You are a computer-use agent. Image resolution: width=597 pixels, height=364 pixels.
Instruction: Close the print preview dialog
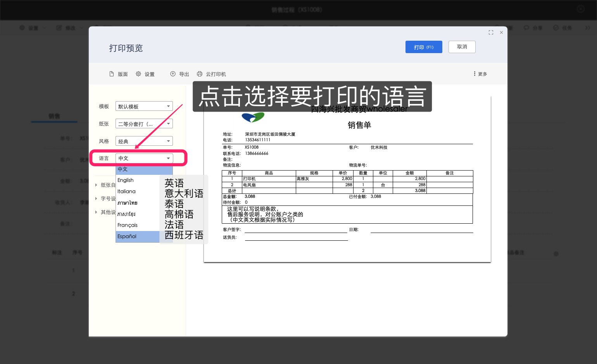pos(501,33)
